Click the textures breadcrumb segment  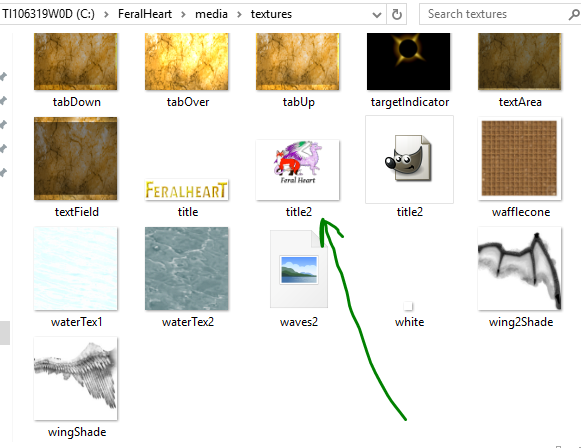pos(271,14)
